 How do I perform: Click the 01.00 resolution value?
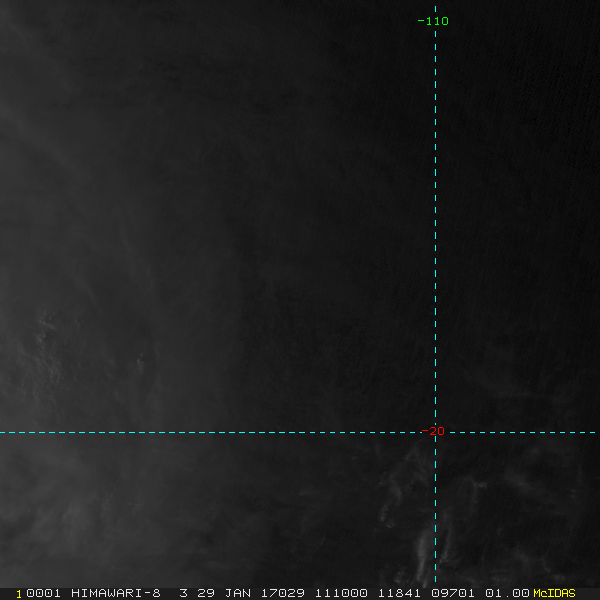click(507, 593)
